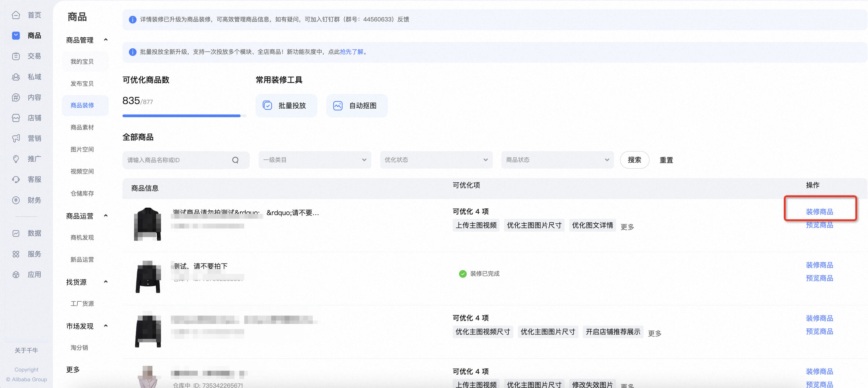Open 我的宝贝 menu item
Screen dimensions: 868x388
click(x=82, y=61)
